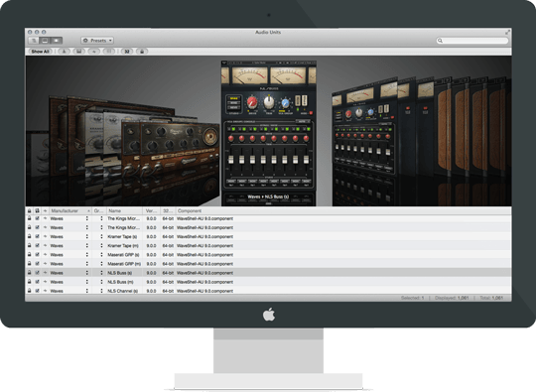
Task: Click the arrow column header icon
Action: pyautogui.click(x=45, y=210)
